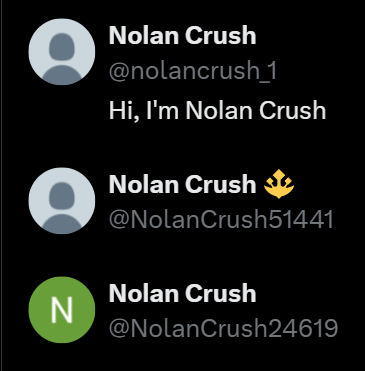
Task: Click the bio text "Hi, I'm Nolan Crush"
Action: click(217, 111)
